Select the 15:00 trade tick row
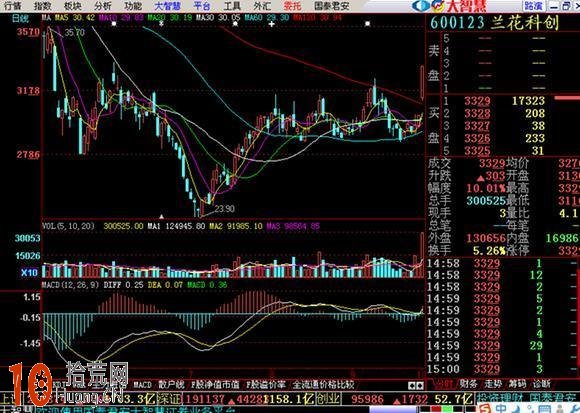Screen dimensions: 580x413 pos(503,369)
